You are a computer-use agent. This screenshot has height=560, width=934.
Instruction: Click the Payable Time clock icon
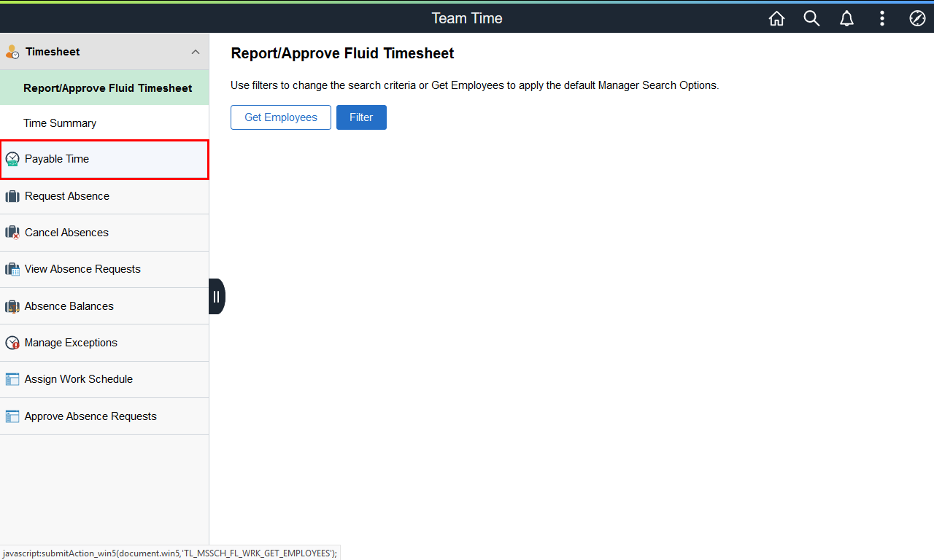pos(12,159)
